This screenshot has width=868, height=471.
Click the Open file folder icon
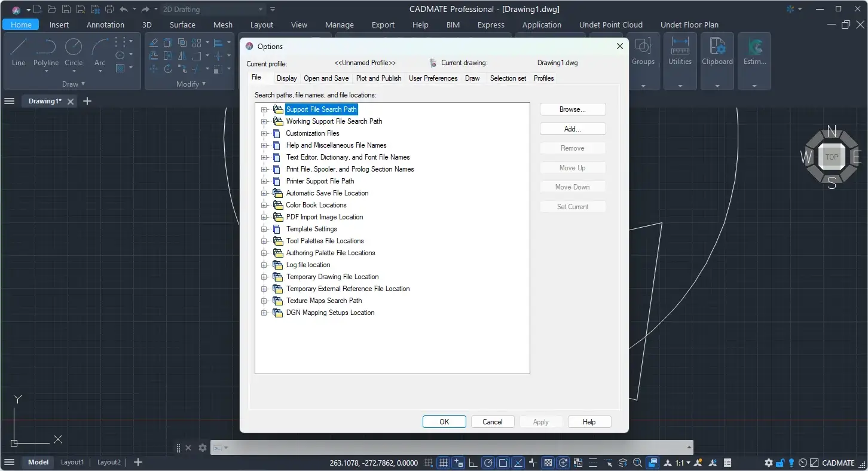click(52, 9)
